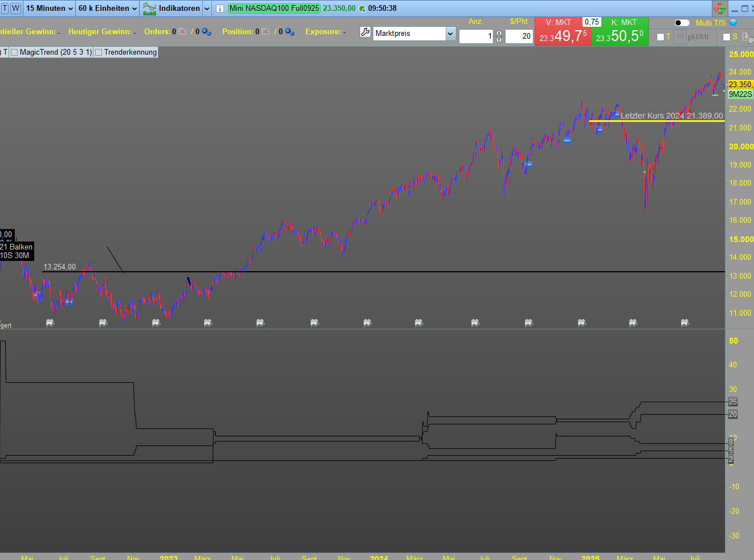The width and height of the screenshot is (754, 560).
Task: Click the rollover flag icon near 2025
Action: (x=582, y=322)
